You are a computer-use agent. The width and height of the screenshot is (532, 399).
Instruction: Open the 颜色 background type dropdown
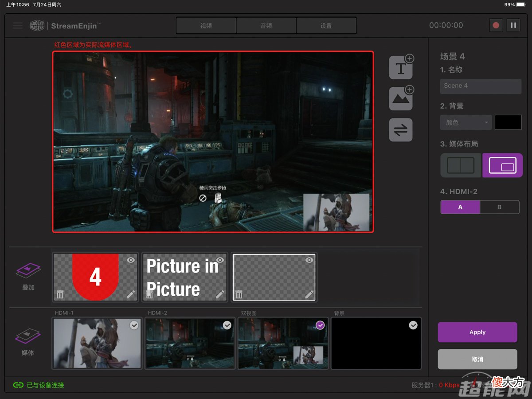[465, 122]
